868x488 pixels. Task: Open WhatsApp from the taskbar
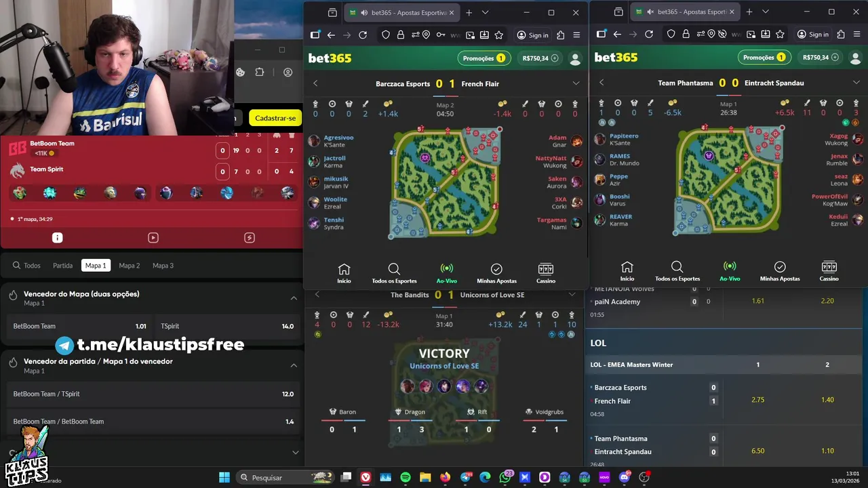tap(505, 477)
